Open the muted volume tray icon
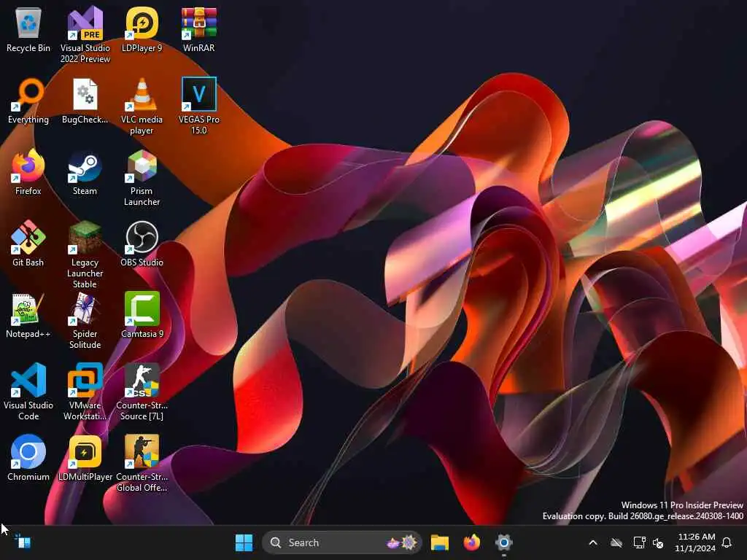This screenshot has height=560, width=747. pyautogui.click(x=659, y=542)
